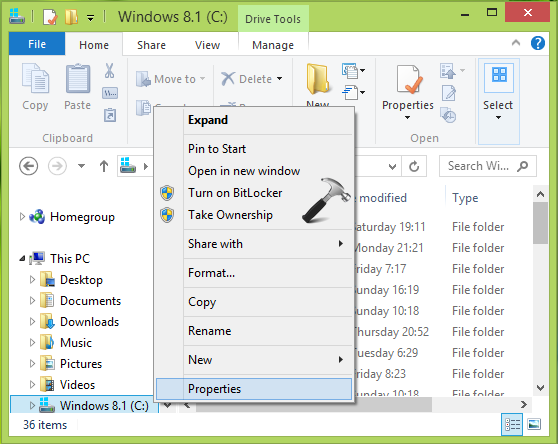
Task: Click the horizontal scrollbar right arrow
Action: pyautogui.click(x=523, y=404)
